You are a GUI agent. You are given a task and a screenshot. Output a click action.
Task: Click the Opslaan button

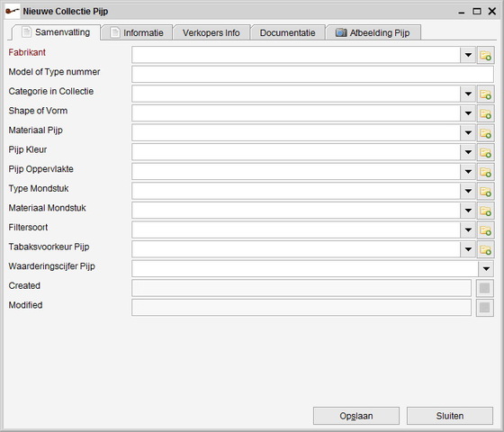356,416
